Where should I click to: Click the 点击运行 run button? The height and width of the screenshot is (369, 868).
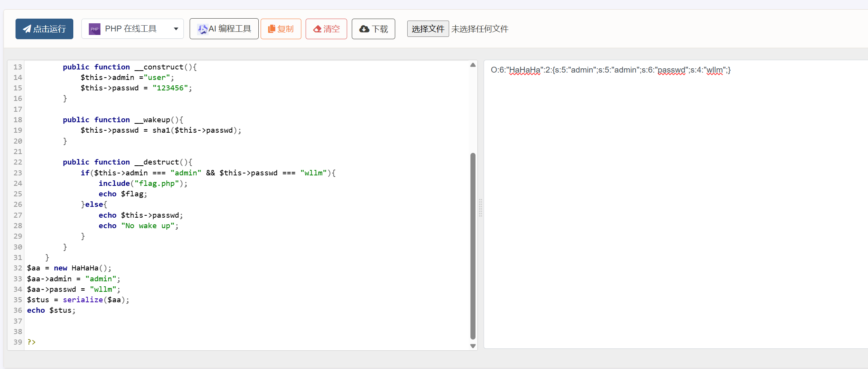[x=44, y=29]
